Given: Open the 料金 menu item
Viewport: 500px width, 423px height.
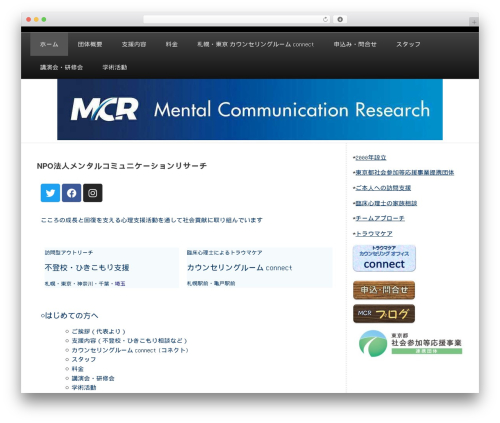Looking at the screenshot, I should click(x=172, y=44).
